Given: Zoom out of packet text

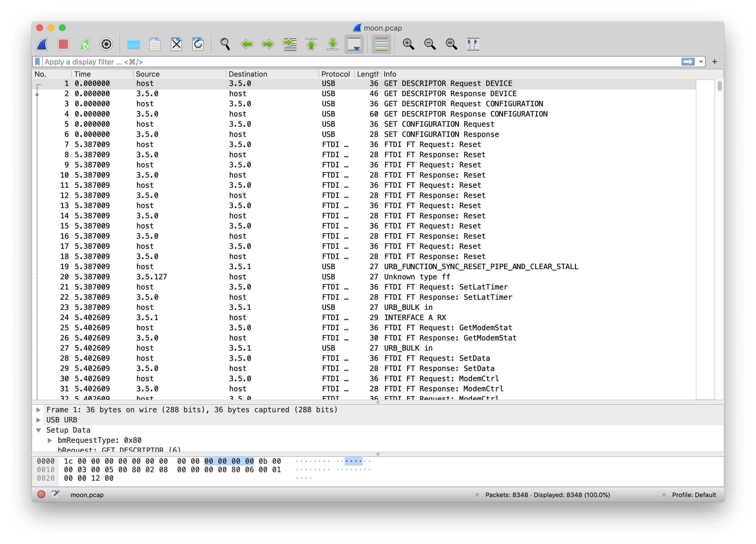Looking at the screenshot, I should point(430,44).
